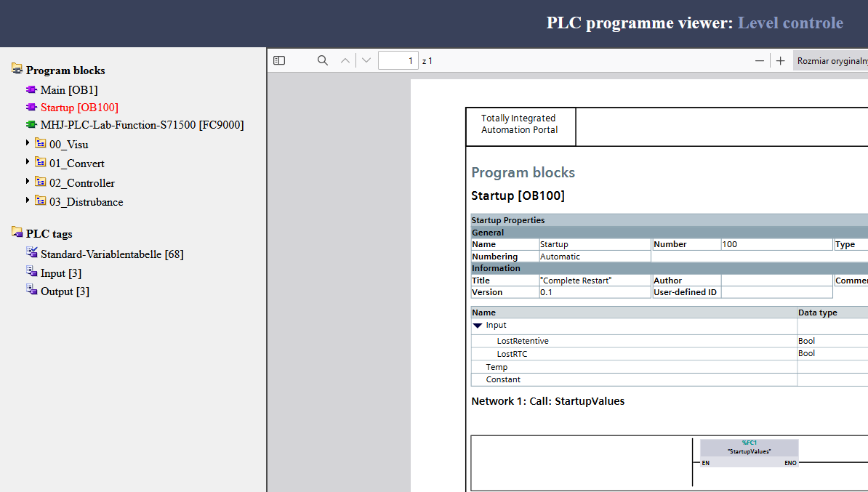Zoom in with the plus button
The height and width of the screenshot is (492, 868).
[781, 60]
